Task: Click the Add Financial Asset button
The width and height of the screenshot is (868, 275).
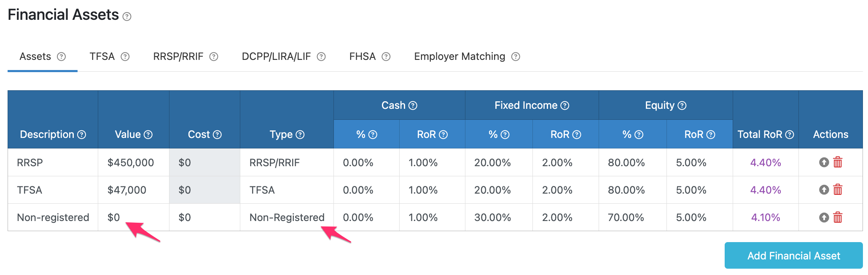Action: click(793, 256)
